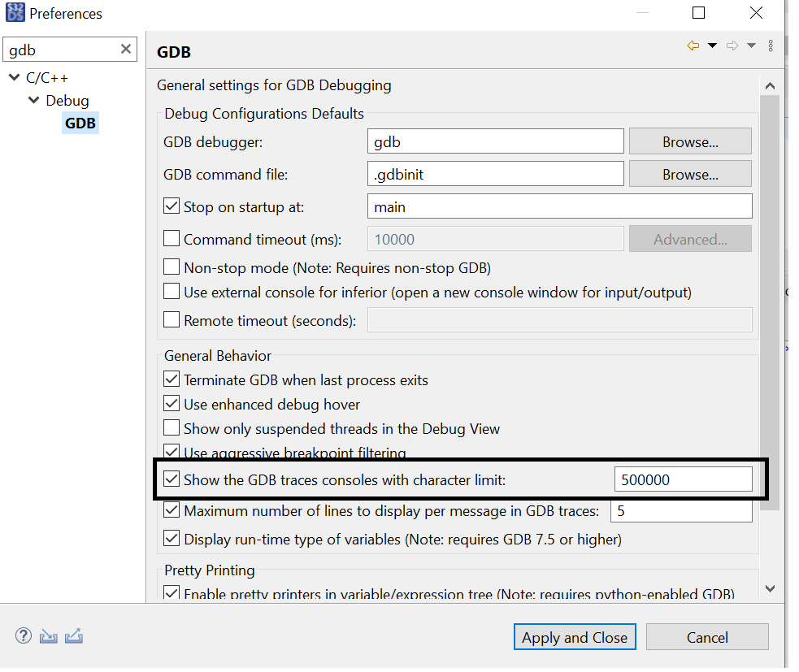Enable Command timeout (ms) checkbox
The image size is (799, 672).
pos(172,238)
